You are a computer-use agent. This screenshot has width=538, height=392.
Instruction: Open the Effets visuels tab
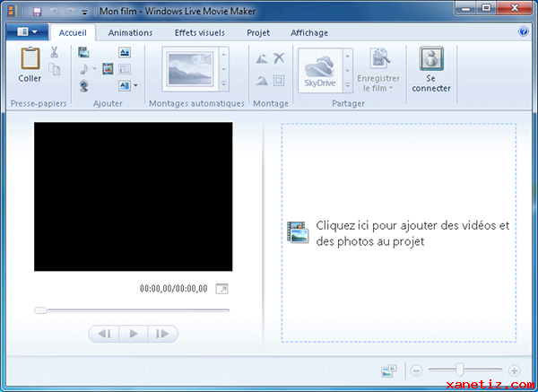click(200, 32)
